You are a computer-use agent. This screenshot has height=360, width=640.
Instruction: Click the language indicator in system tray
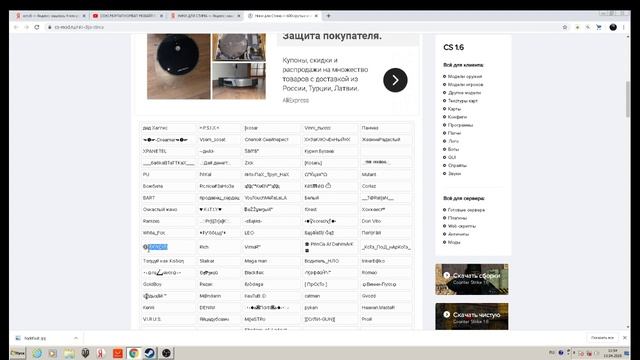552,352
